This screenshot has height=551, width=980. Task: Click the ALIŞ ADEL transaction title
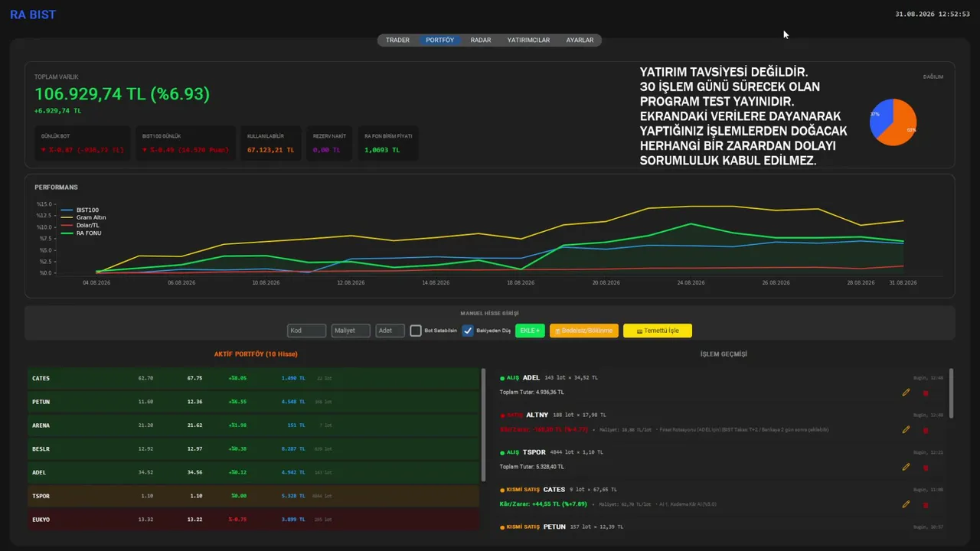pos(520,378)
